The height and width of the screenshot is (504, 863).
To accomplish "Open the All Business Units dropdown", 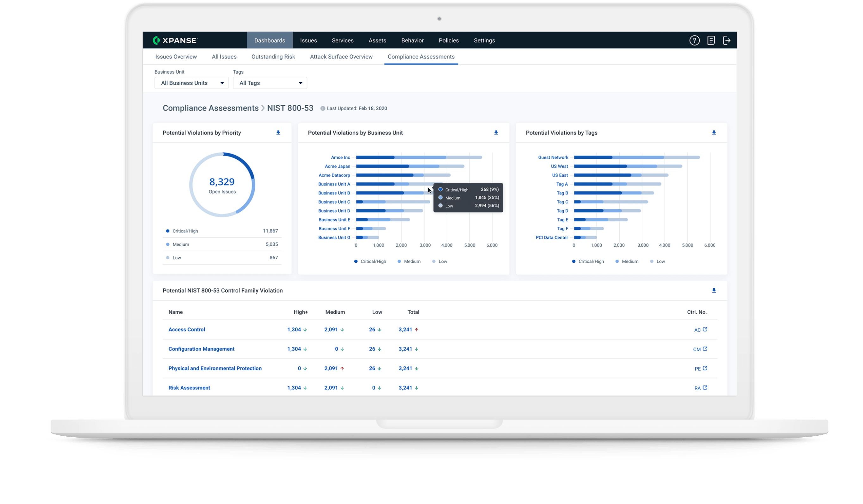I will point(191,83).
